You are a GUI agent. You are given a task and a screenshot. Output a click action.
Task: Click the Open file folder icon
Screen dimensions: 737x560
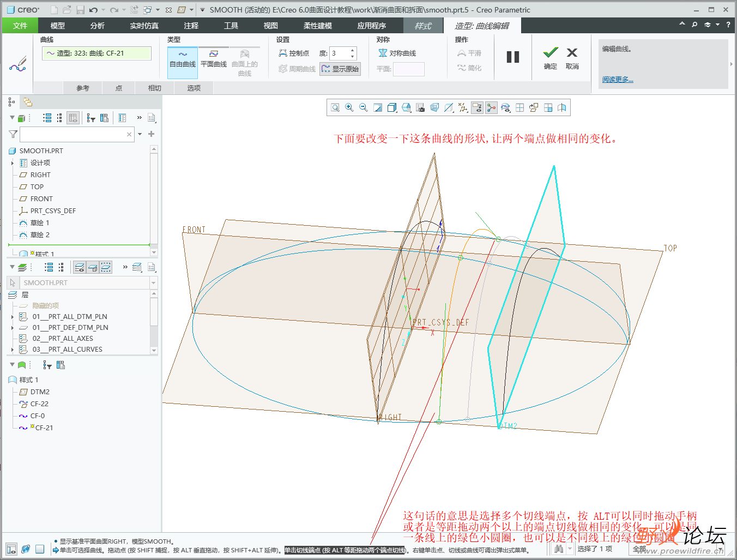click(67, 10)
